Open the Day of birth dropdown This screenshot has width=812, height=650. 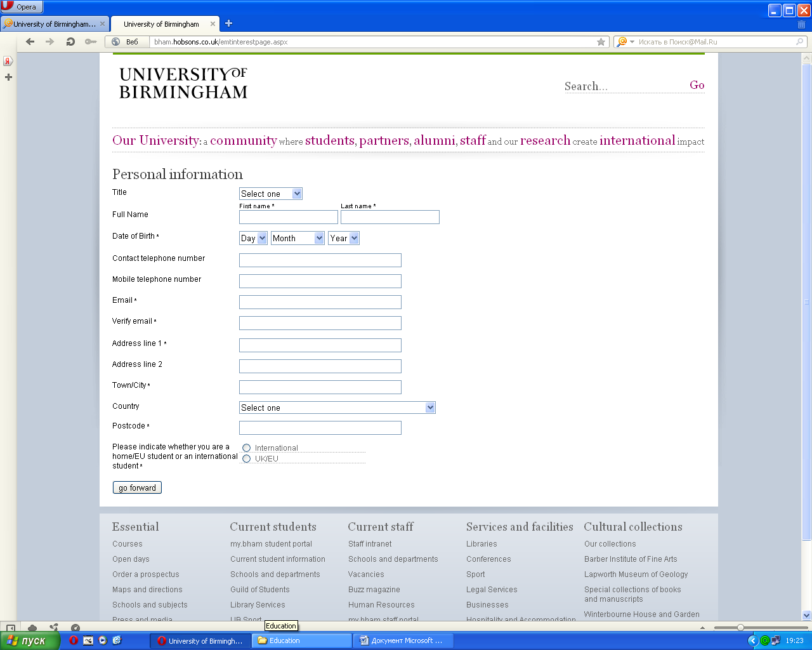253,238
